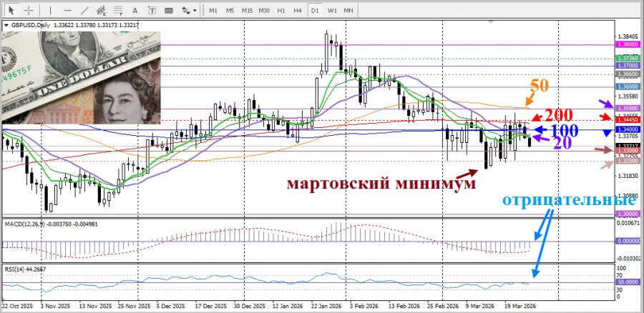Click the 25 Feb 2026 date label

click(444, 306)
